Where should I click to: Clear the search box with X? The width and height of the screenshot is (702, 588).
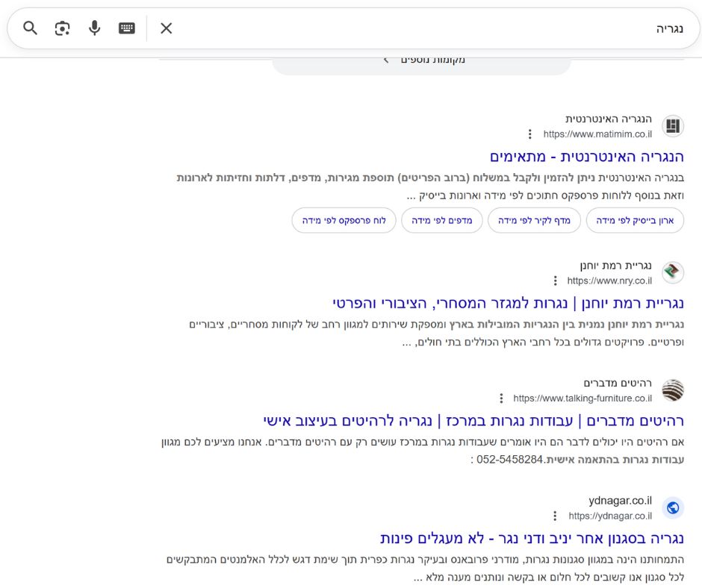166,28
